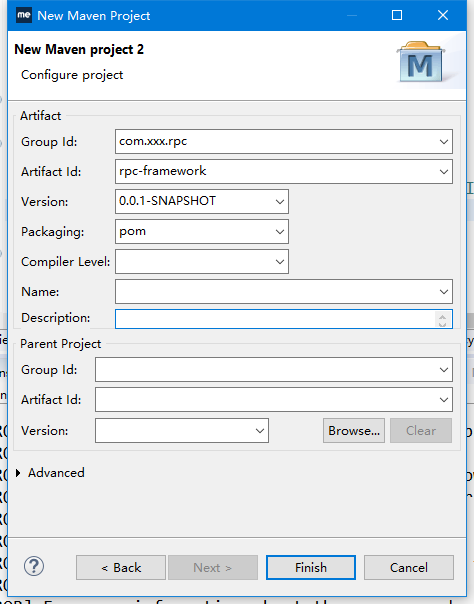Open the Artifact Group Id dropdown arrow
This screenshot has width=474, height=604.
(x=444, y=142)
